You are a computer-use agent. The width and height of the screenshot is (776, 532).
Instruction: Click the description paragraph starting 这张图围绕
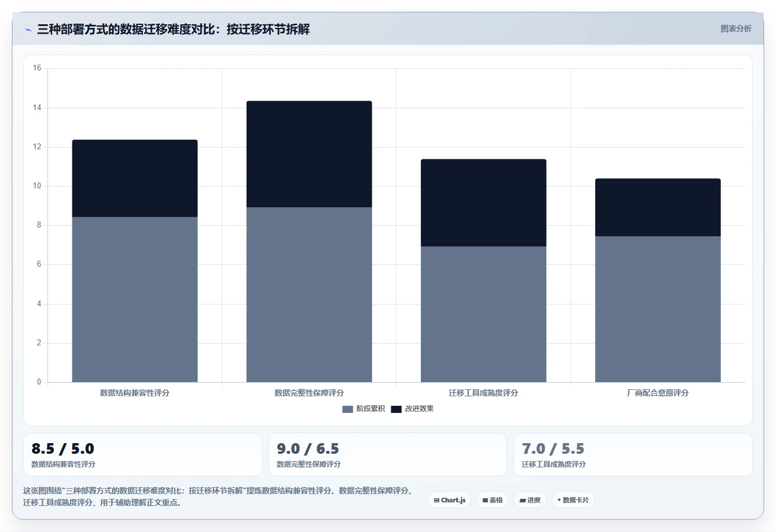pos(217,496)
